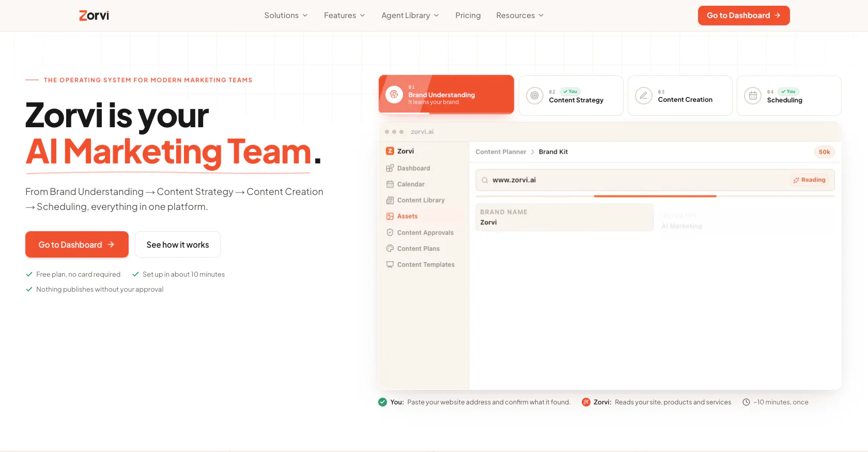Select the Content Strategy step tab
868x452 pixels.
(571, 96)
